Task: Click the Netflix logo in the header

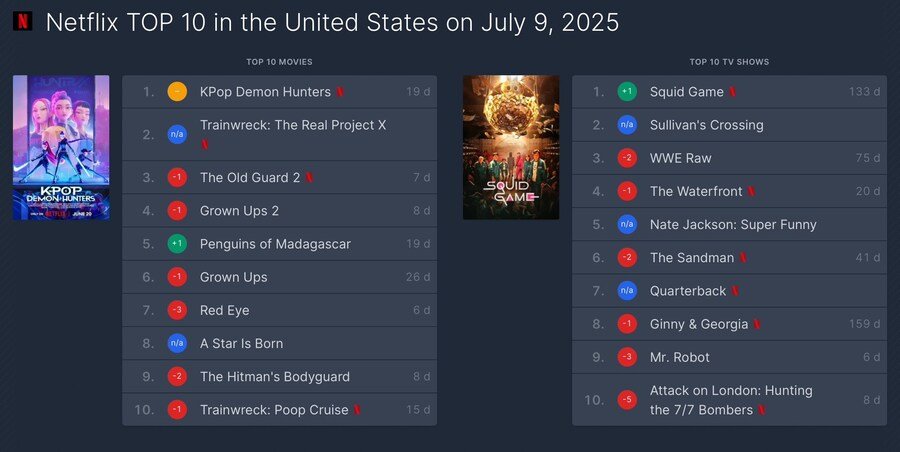Action: click(23, 21)
